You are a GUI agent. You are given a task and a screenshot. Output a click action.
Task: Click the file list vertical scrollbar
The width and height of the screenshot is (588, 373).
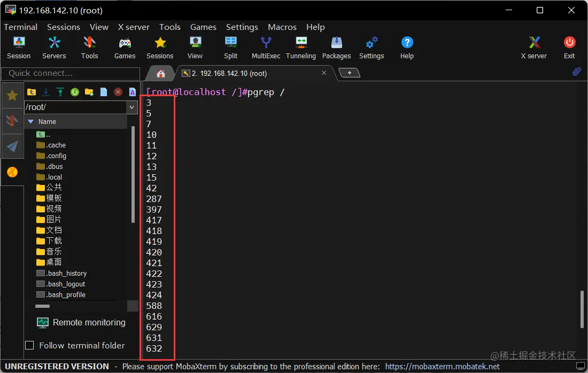(x=133, y=174)
